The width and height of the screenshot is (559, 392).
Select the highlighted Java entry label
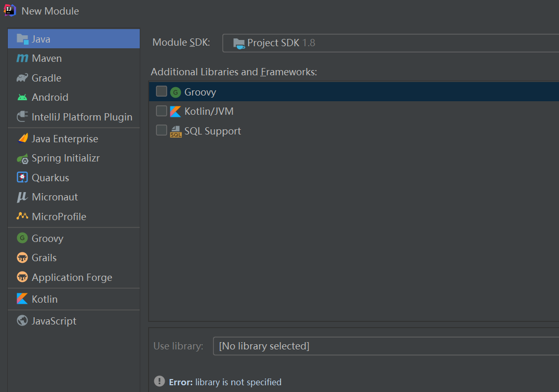(x=41, y=39)
